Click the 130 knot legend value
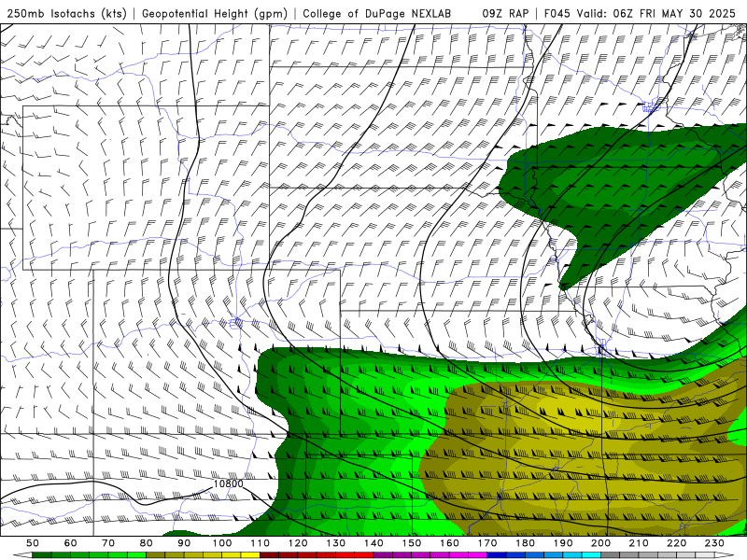Image resolution: width=747 pixels, height=560 pixels. coord(336,543)
